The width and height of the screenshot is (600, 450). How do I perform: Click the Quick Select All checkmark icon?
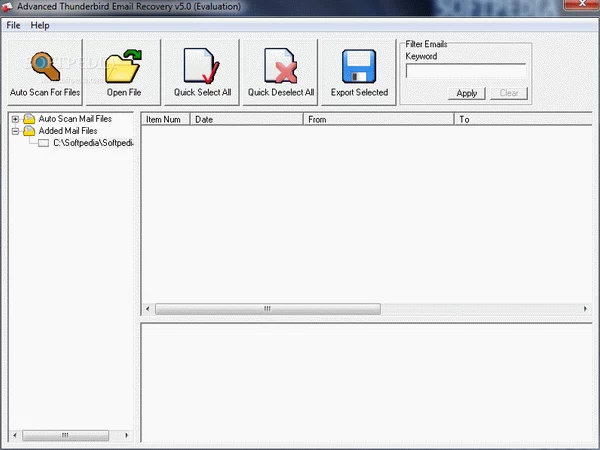click(x=202, y=66)
